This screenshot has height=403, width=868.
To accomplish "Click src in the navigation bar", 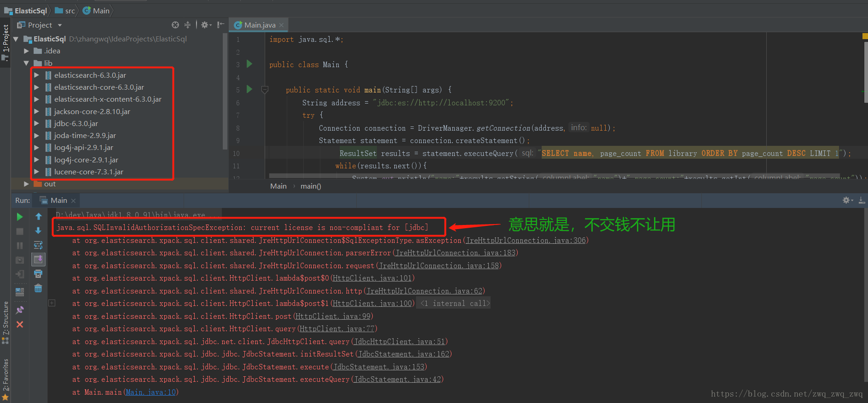I will [x=65, y=11].
